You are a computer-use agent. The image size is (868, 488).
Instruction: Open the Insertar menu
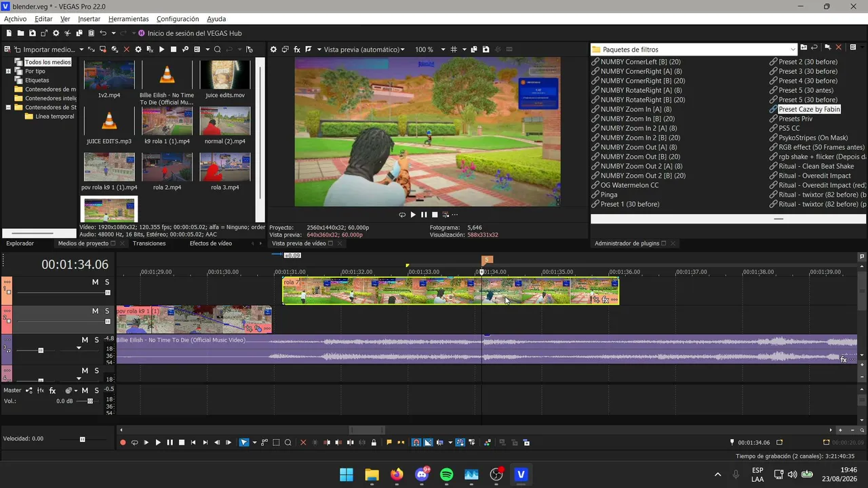(x=89, y=19)
